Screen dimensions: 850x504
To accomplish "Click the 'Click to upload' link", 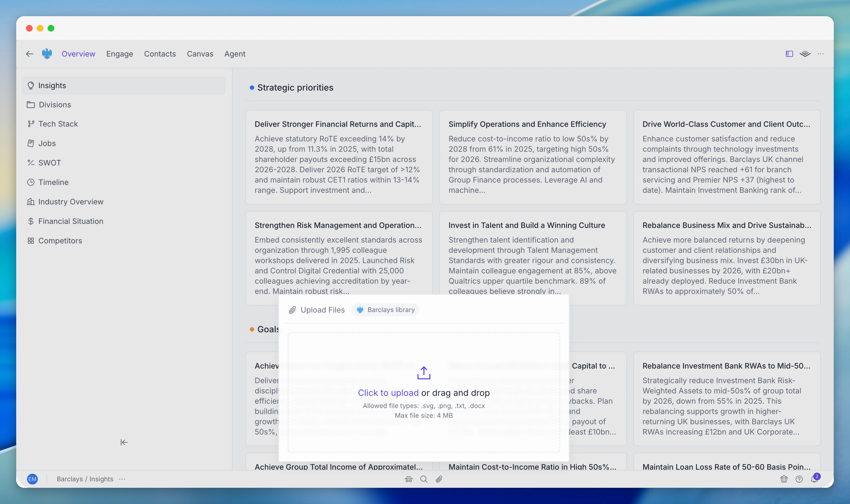I will [x=388, y=393].
